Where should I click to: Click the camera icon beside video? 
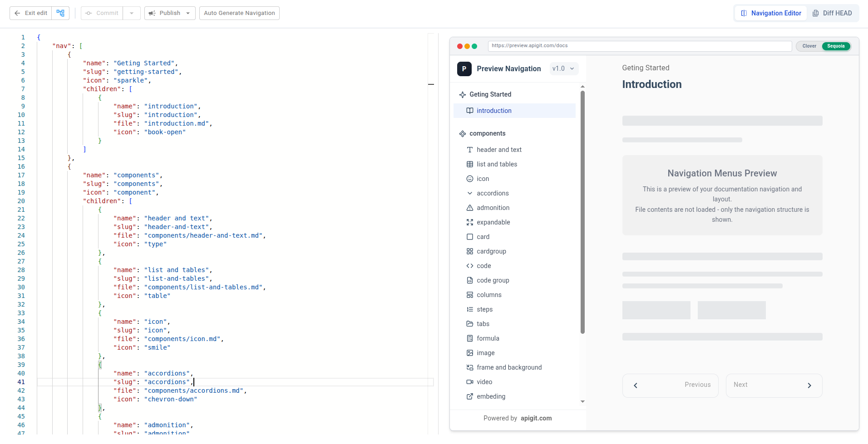(470, 382)
